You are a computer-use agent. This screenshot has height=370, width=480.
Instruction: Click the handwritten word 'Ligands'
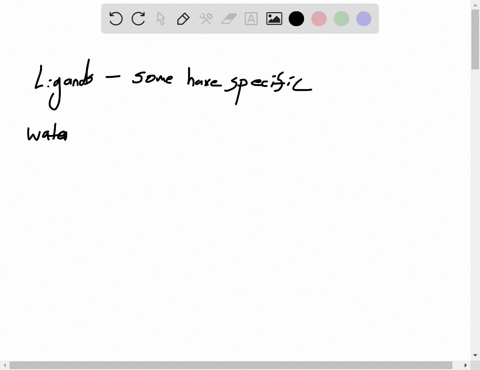[64, 85]
